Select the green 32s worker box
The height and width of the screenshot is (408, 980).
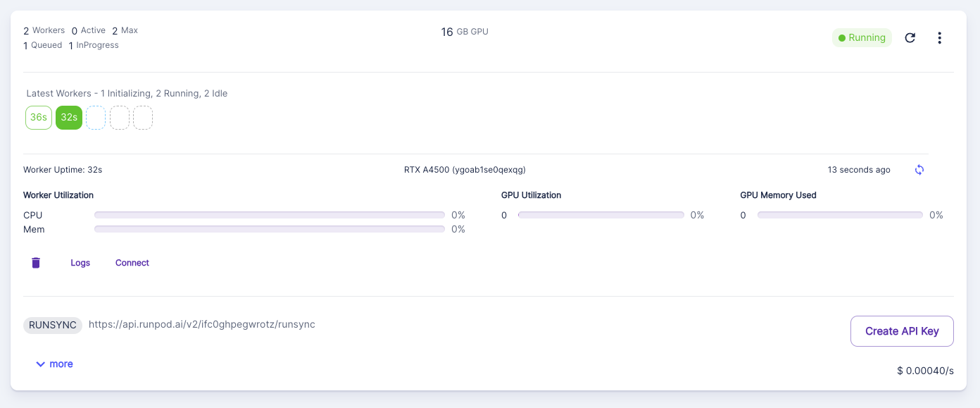coord(69,118)
